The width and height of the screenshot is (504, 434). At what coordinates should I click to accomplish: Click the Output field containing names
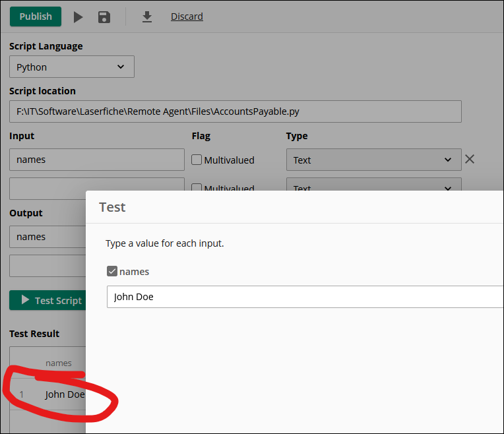(x=47, y=237)
